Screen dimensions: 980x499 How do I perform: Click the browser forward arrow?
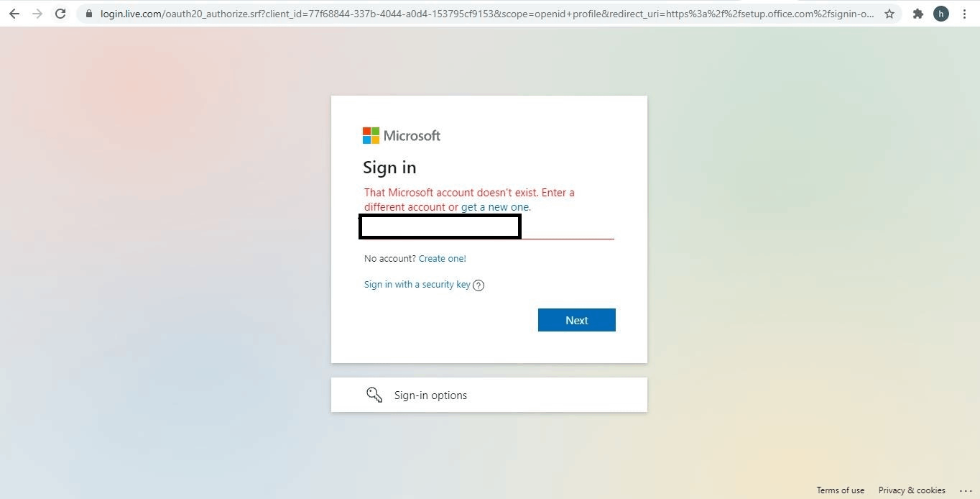(x=37, y=14)
